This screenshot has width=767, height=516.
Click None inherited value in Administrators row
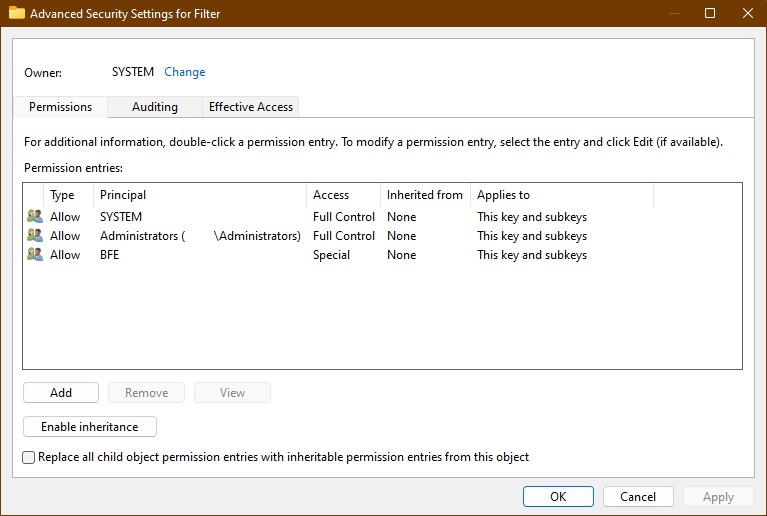401,235
